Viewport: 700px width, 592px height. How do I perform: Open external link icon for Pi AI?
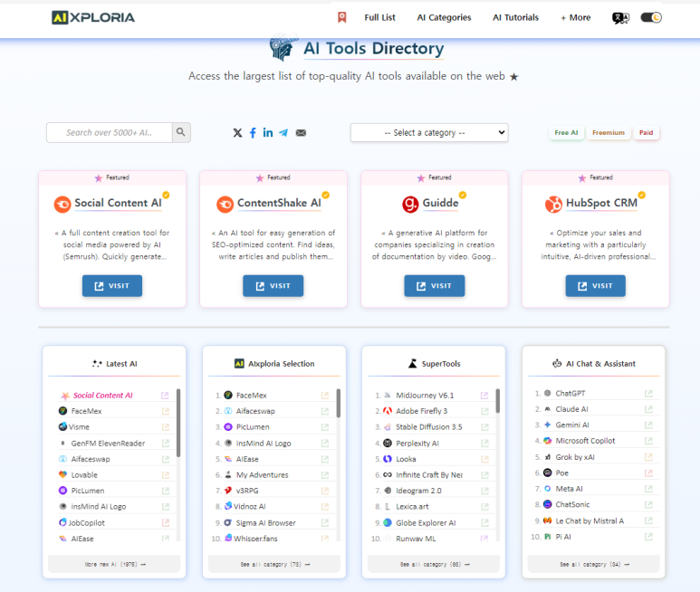point(648,537)
